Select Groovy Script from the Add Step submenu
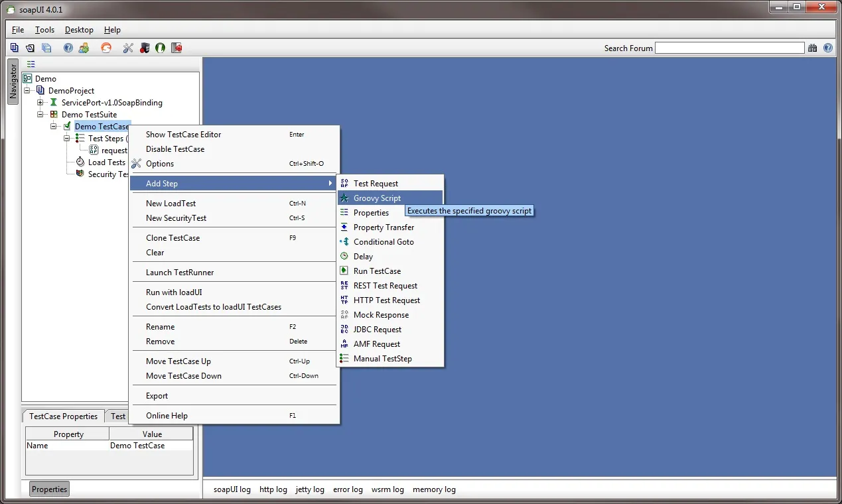This screenshot has width=842, height=504. (x=377, y=198)
